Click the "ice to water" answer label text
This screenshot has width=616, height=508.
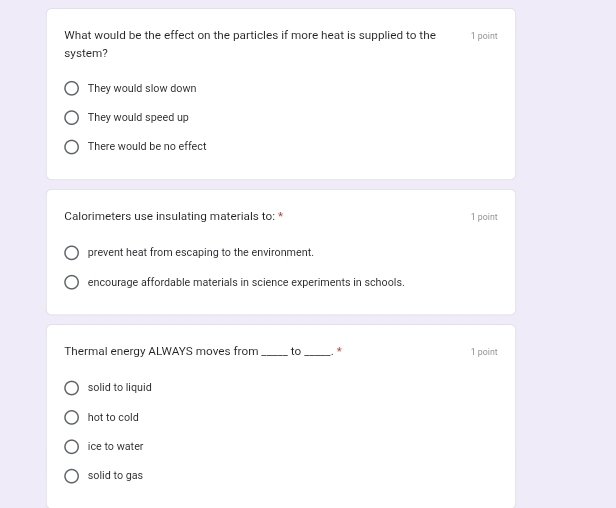(x=115, y=447)
